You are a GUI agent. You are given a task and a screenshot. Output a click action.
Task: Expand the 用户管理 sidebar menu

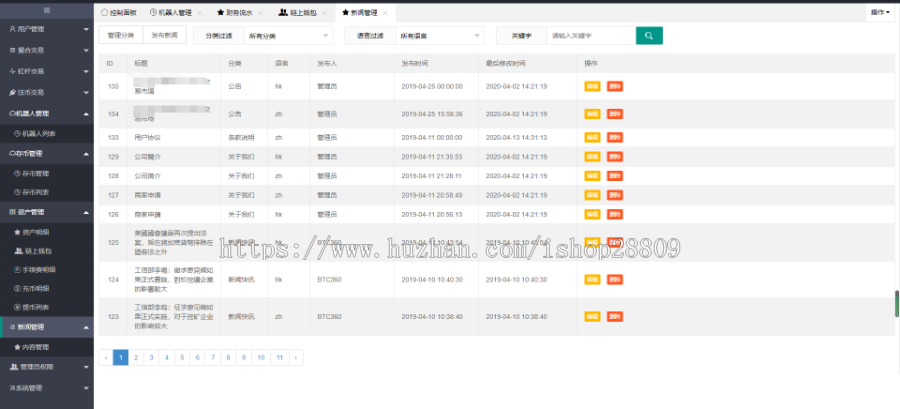point(46,30)
